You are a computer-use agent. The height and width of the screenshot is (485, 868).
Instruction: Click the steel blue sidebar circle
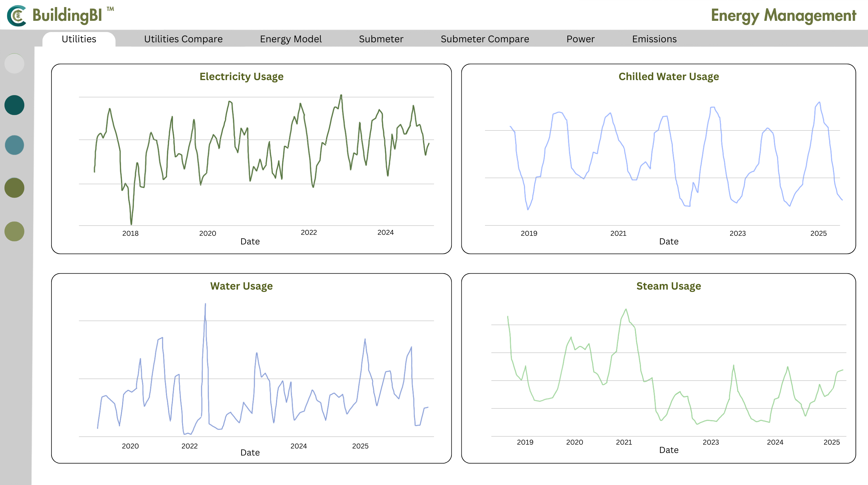(14, 145)
